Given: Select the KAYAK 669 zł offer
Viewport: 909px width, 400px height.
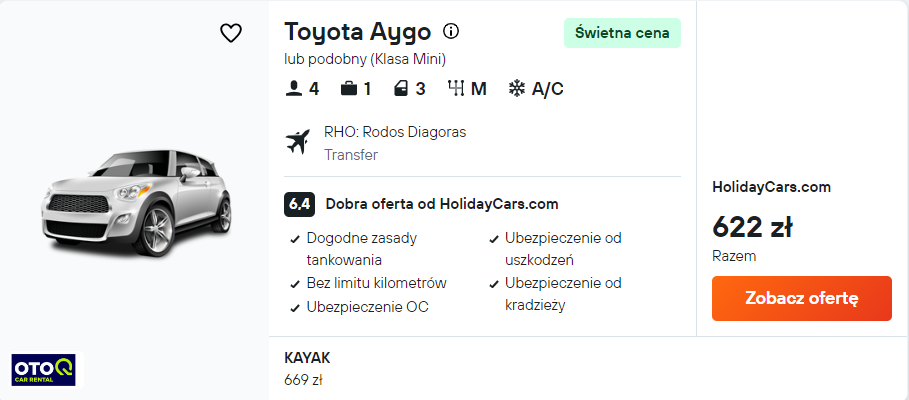Looking at the screenshot, I should (307, 369).
